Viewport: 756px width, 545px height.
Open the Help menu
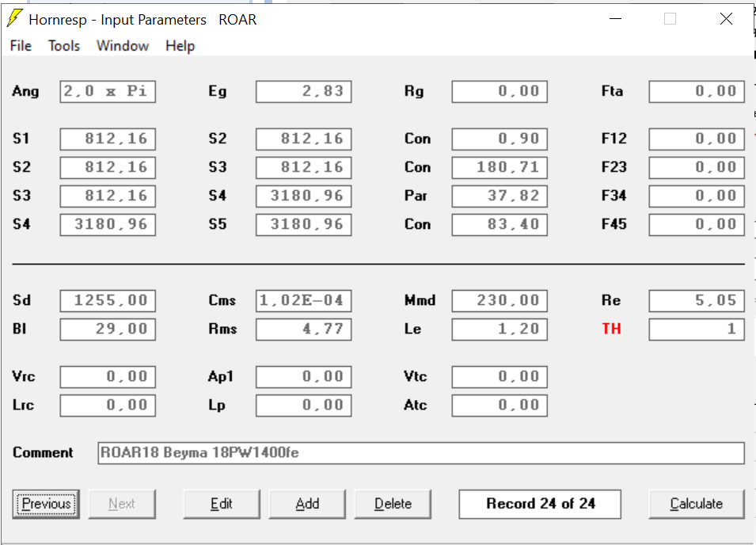(x=180, y=46)
